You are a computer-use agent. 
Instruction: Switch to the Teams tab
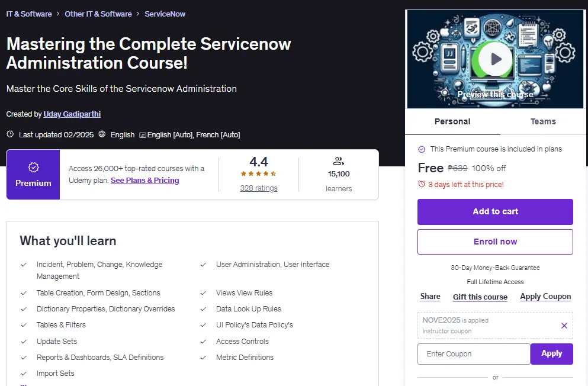coord(543,121)
